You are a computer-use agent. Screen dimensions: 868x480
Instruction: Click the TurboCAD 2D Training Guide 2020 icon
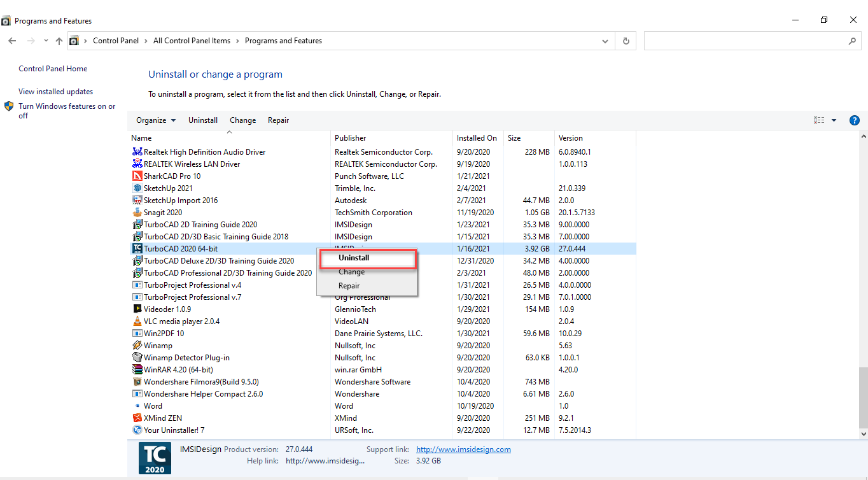click(137, 225)
